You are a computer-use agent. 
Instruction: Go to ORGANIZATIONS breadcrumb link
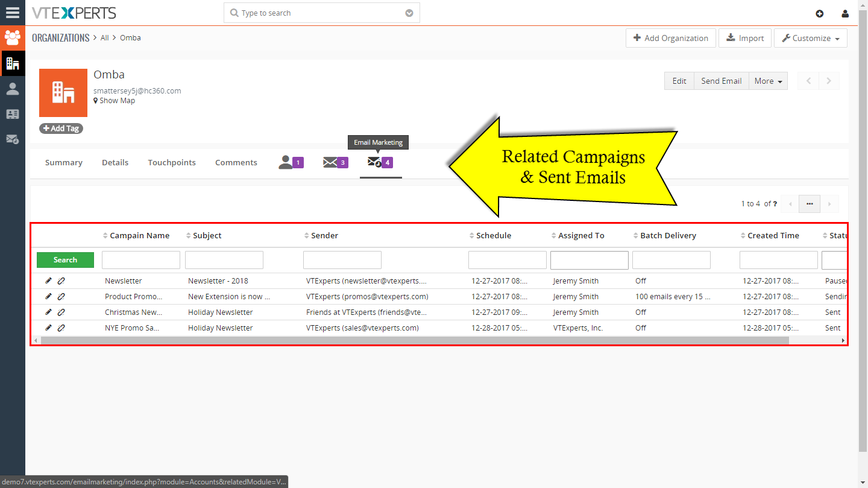click(61, 37)
